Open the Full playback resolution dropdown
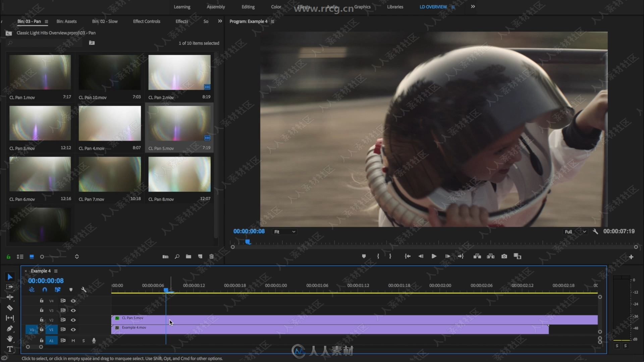This screenshot has width=644, height=362. [x=575, y=232]
